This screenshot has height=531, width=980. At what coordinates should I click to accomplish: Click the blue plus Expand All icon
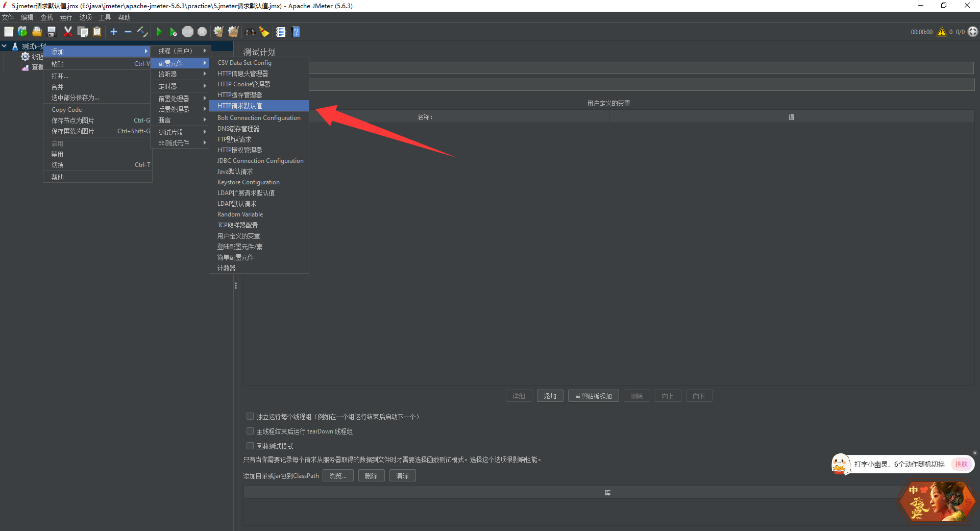coord(114,32)
